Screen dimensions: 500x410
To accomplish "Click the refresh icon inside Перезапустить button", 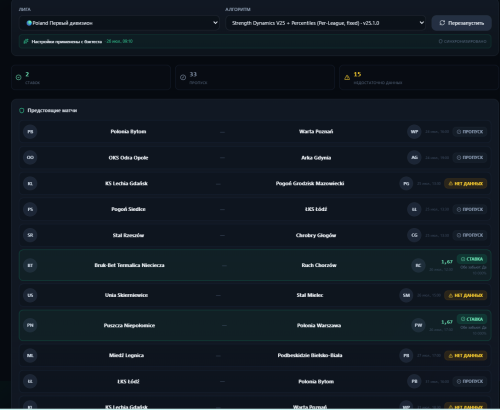I will tap(442, 23).
